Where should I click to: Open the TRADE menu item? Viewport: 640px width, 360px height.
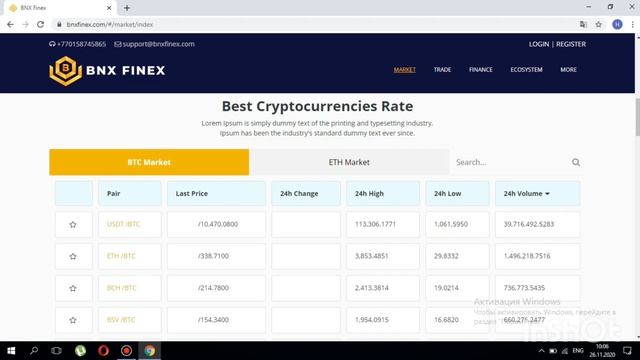(442, 70)
